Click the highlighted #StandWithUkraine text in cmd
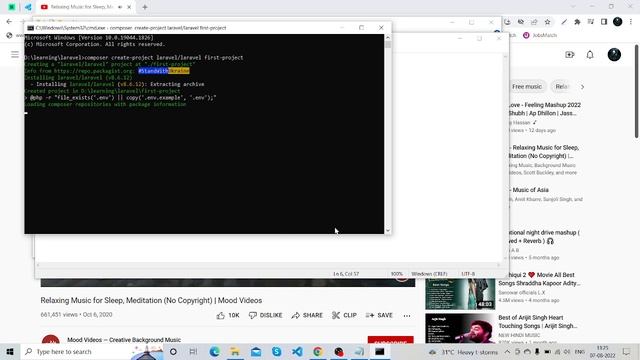640x360 pixels. [164, 71]
